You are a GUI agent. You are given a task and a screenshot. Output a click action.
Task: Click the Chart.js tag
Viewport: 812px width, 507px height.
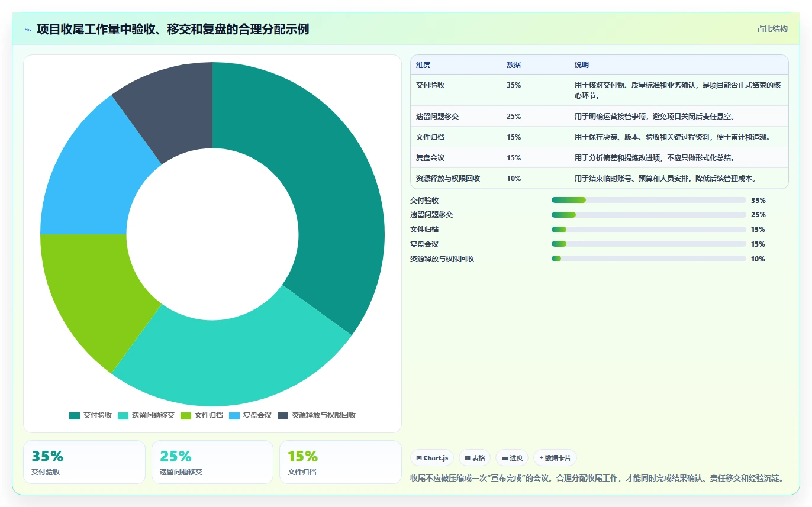coord(432,458)
